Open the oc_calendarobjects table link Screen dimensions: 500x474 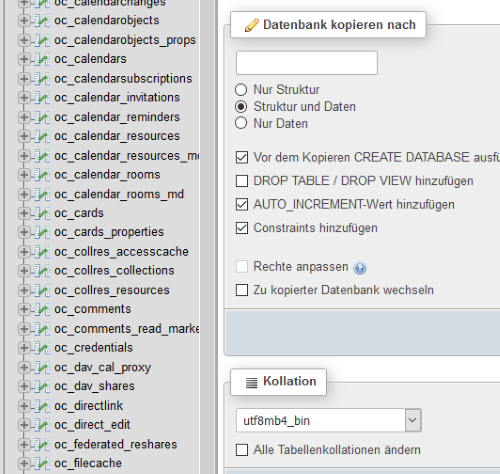[x=107, y=21]
